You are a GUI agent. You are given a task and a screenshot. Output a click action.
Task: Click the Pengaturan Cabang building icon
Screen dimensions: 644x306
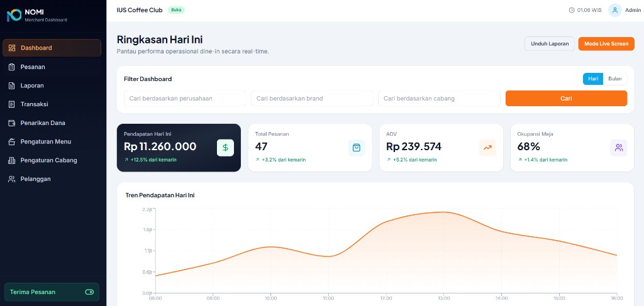pyautogui.click(x=12, y=160)
